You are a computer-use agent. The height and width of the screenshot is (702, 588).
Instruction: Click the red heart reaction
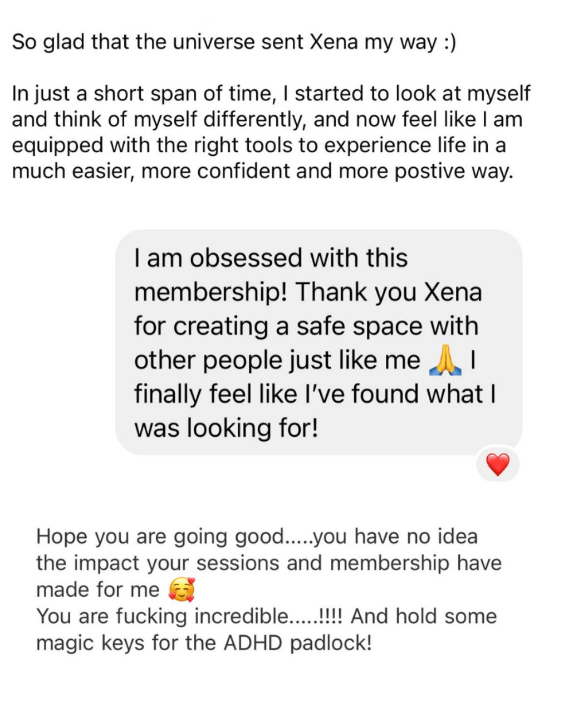pyautogui.click(x=497, y=465)
